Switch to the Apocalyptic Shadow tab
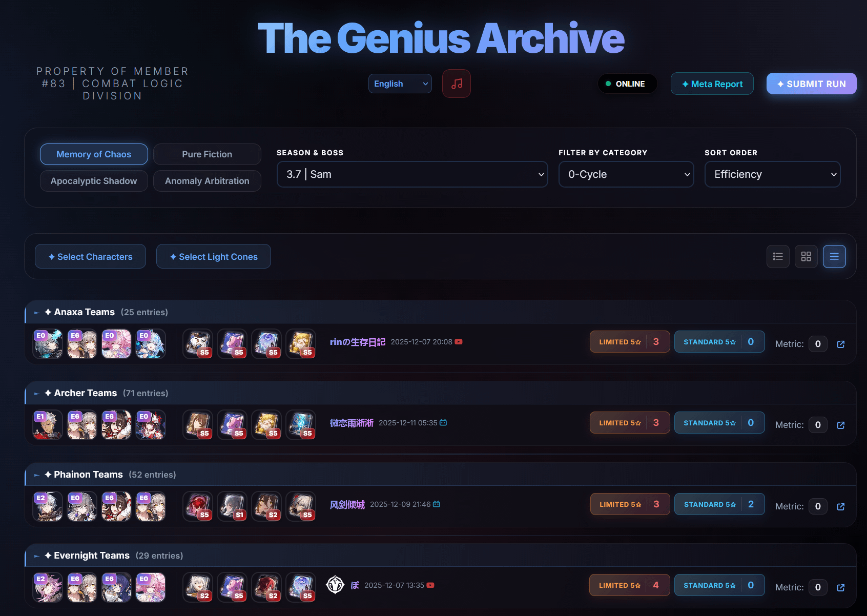867x616 pixels. pyautogui.click(x=94, y=181)
